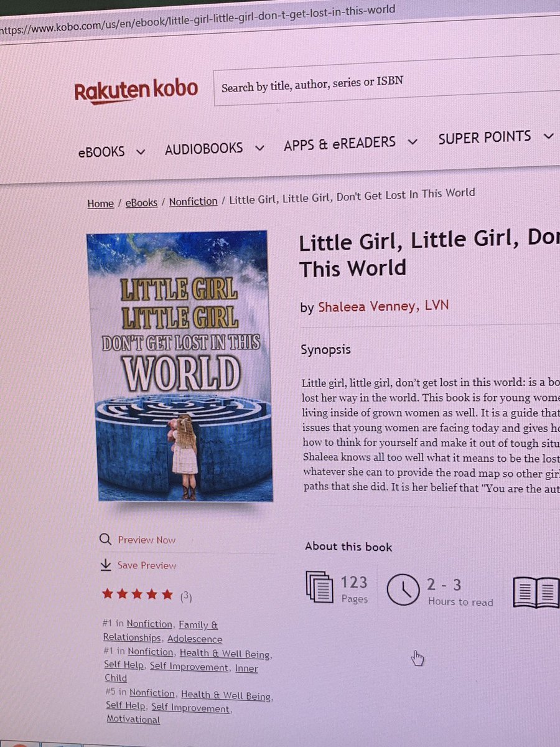Click the 2 - 3 Hours to read text
Viewport: 560px width, 747px height.
click(460, 592)
